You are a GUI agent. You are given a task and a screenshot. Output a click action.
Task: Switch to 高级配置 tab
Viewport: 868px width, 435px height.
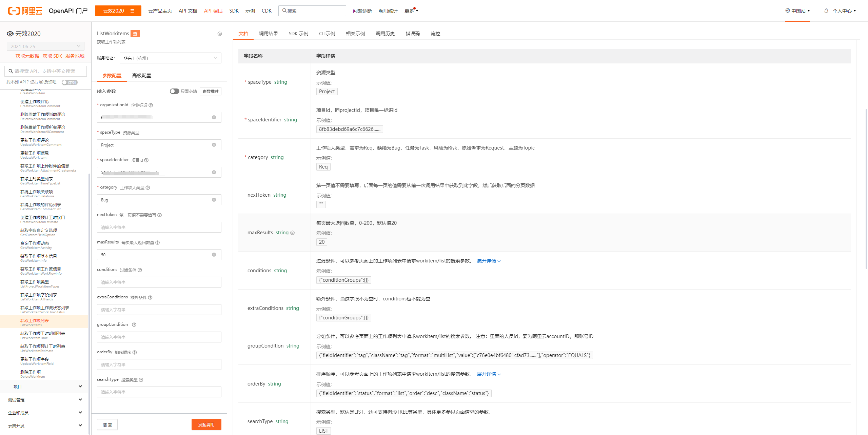142,76
